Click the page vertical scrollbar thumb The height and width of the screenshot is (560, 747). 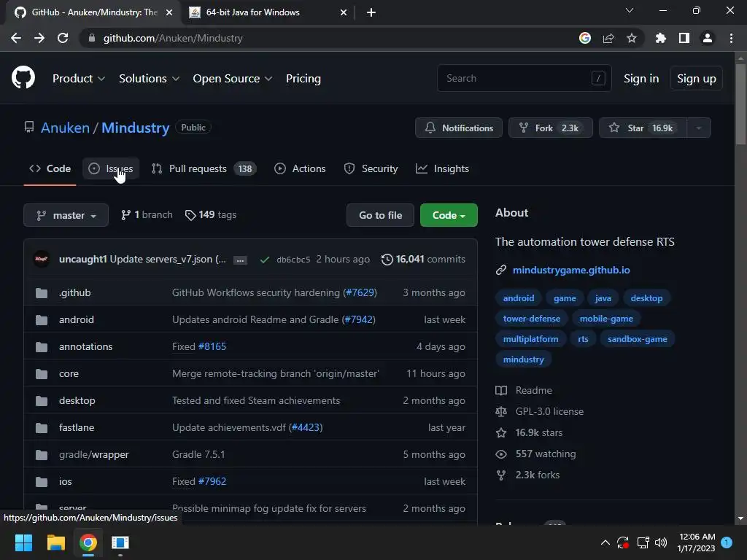coord(740,104)
